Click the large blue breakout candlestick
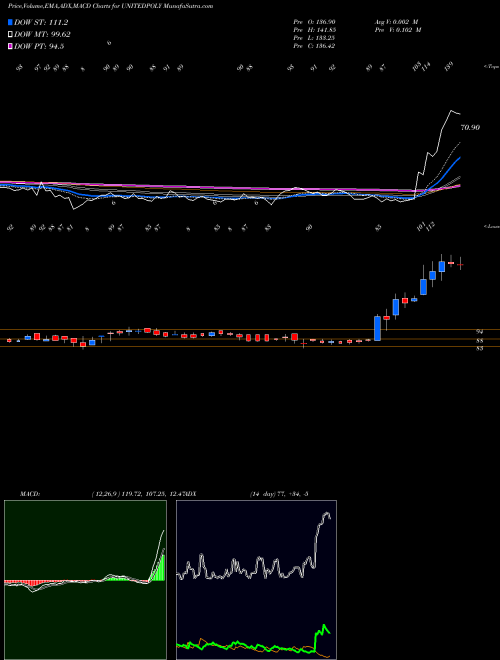 pyautogui.click(x=378, y=328)
